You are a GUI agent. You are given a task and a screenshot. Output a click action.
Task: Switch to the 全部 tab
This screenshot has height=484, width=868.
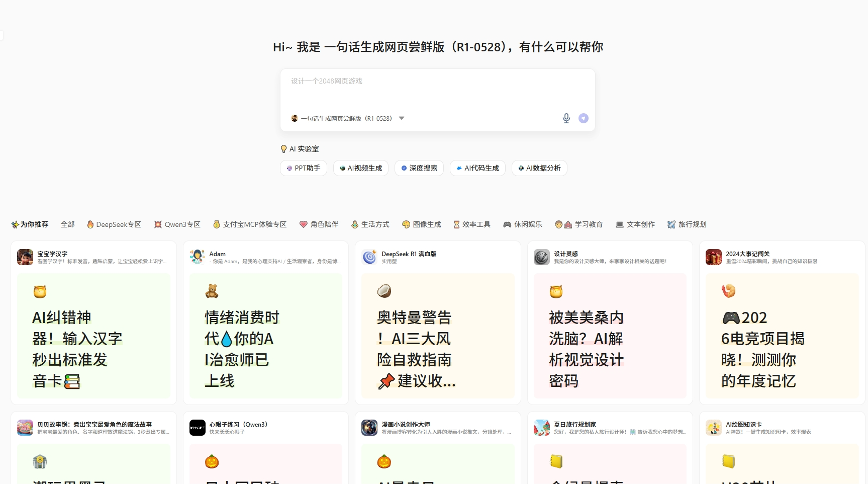[67, 224]
